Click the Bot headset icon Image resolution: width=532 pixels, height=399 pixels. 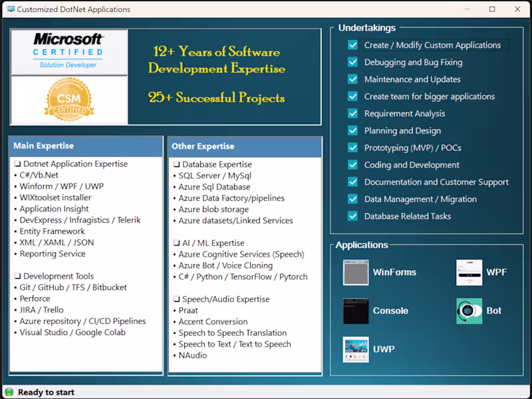pyautogui.click(x=469, y=311)
